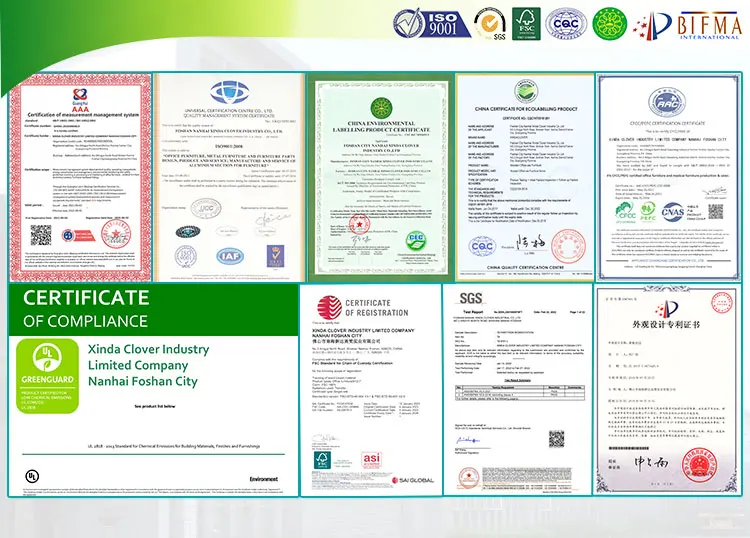Click the SGS badge in the header
This screenshot has width=750, height=538.
[490, 24]
